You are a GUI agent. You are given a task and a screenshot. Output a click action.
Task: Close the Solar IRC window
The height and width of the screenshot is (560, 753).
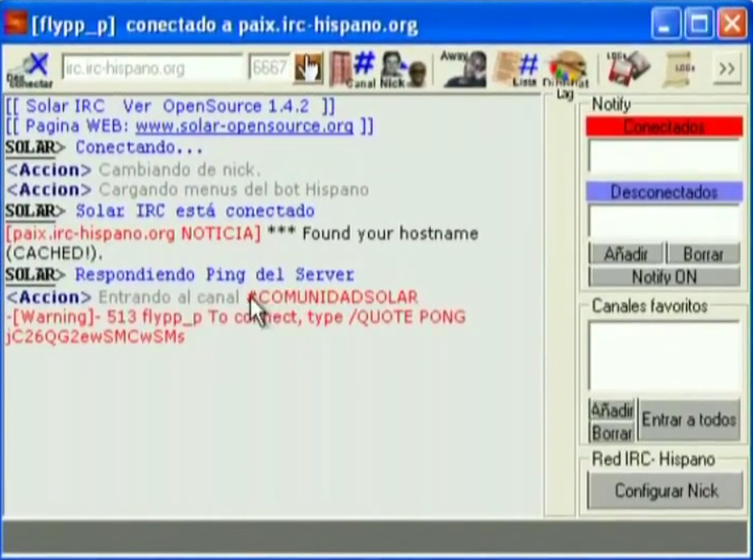pyautogui.click(x=732, y=23)
